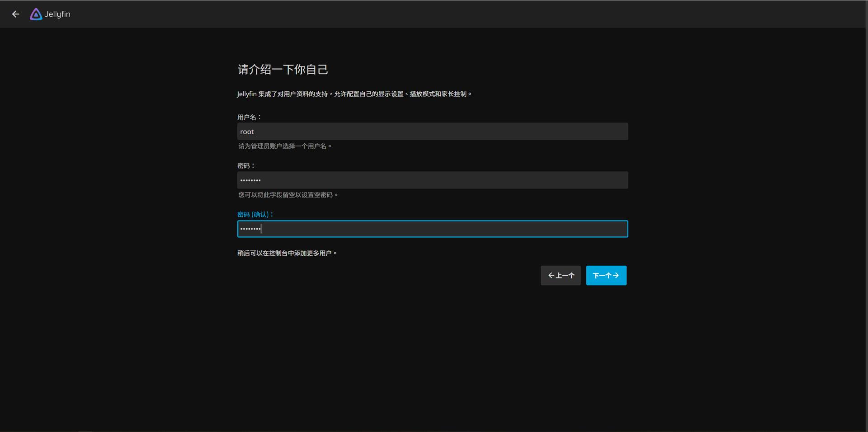Click the 密码 (确认) field label
This screenshot has height=432, width=868.
(x=255, y=214)
